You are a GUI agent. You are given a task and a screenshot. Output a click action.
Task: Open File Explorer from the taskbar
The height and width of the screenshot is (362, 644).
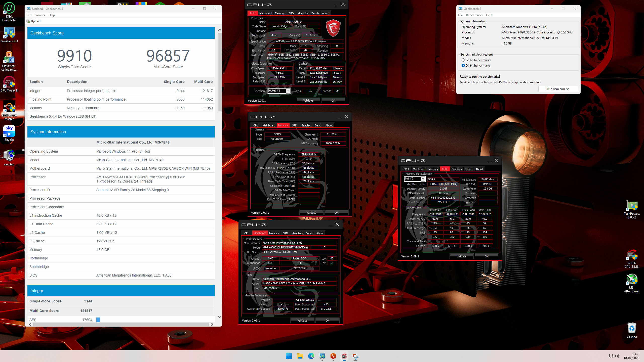click(300, 356)
